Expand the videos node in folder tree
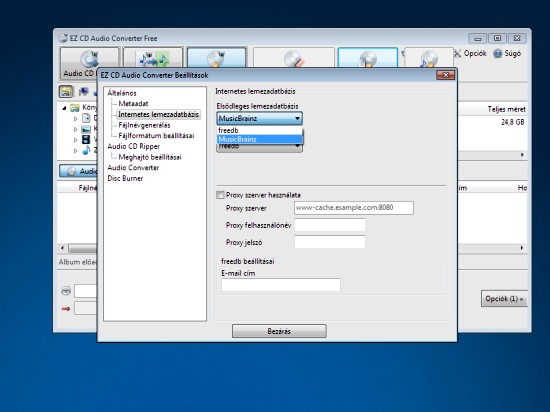This screenshot has width=550, height=412. pyautogui.click(x=75, y=140)
